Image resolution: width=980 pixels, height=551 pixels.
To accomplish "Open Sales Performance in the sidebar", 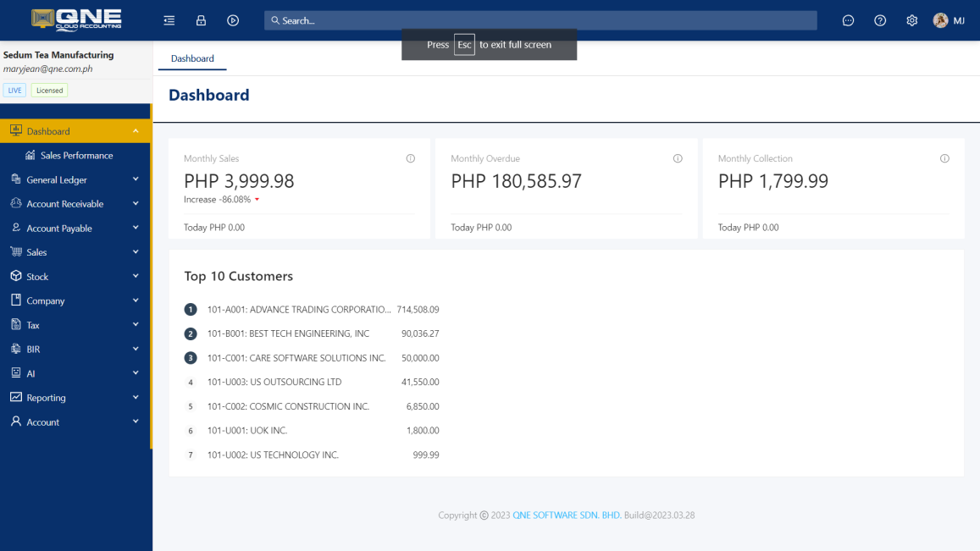I will (75, 156).
